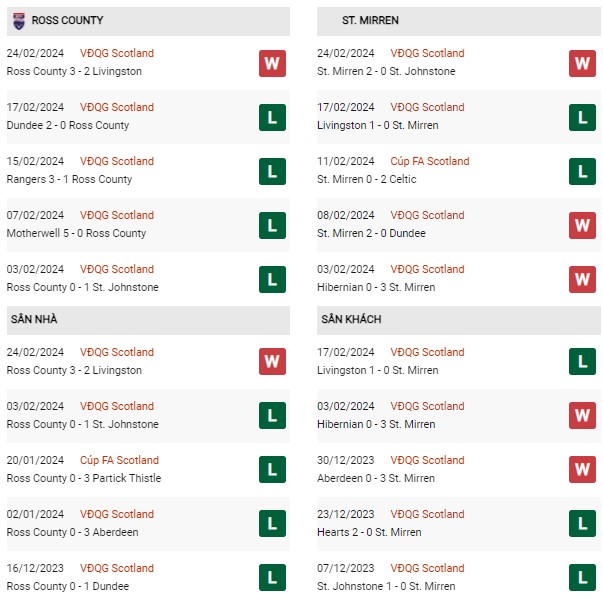Click L badge for Hearts 2-0 St. Mirren

[x=582, y=523]
